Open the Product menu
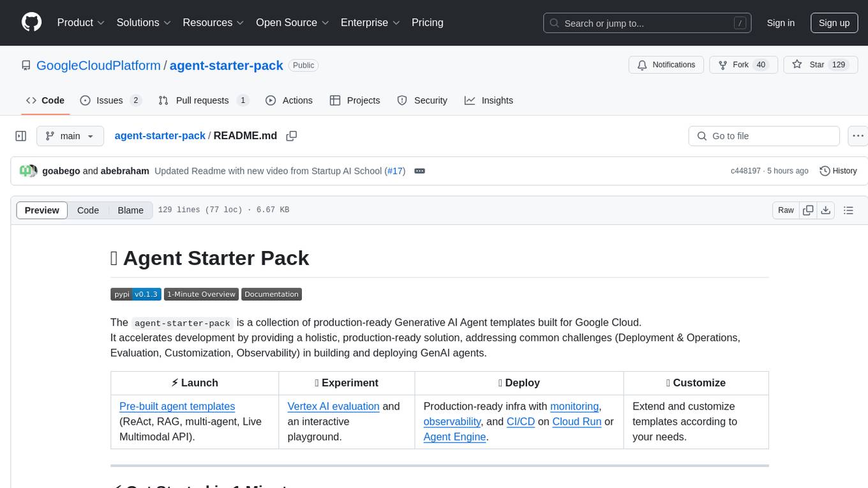The image size is (868, 488). click(x=81, y=22)
